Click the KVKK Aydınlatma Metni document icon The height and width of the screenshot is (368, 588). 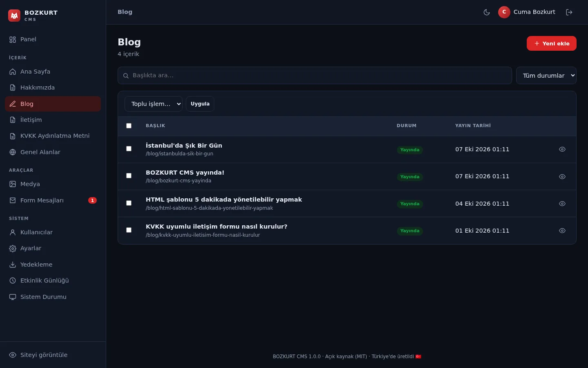pos(13,136)
